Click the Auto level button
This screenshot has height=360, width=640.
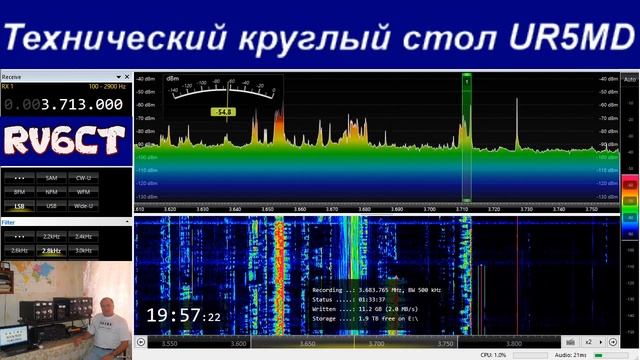pyautogui.click(x=630, y=79)
